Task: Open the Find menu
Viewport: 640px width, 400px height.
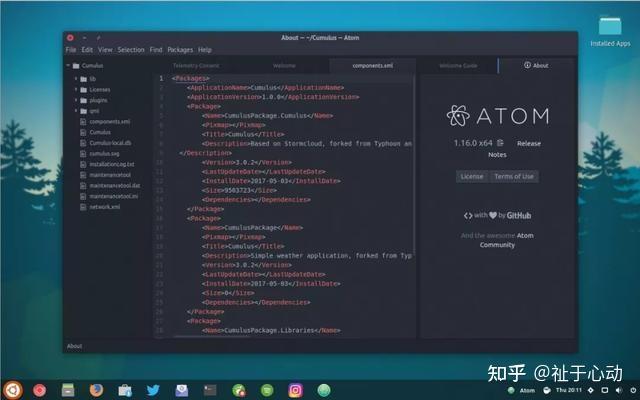Action: coord(156,50)
